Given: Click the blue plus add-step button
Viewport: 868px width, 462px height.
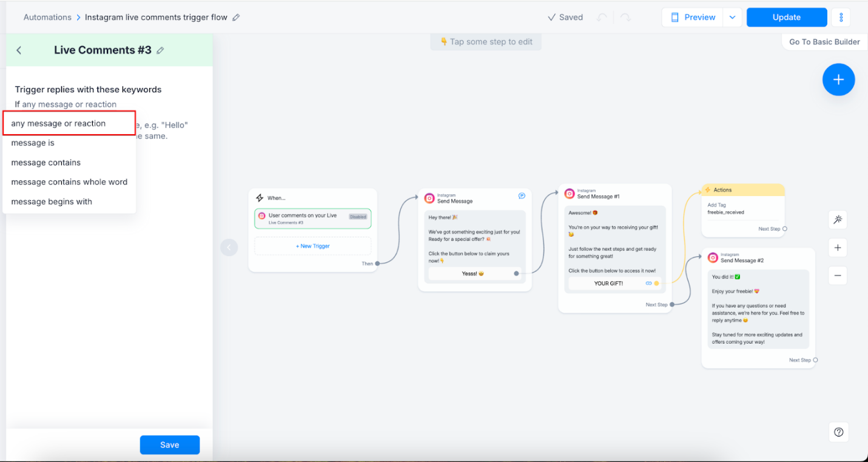Looking at the screenshot, I should coord(838,80).
